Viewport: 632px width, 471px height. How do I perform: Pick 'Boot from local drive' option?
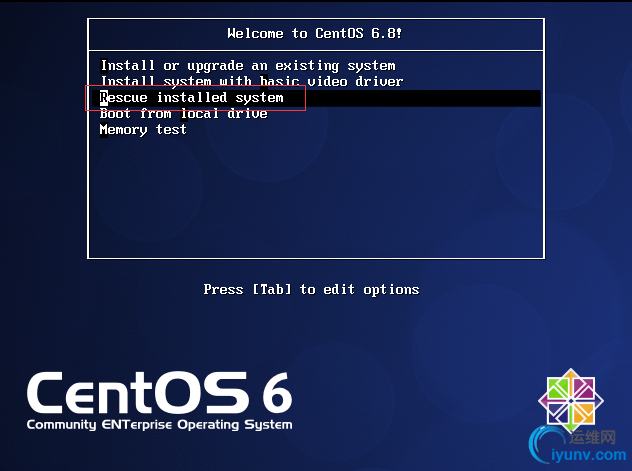point(183,114)
